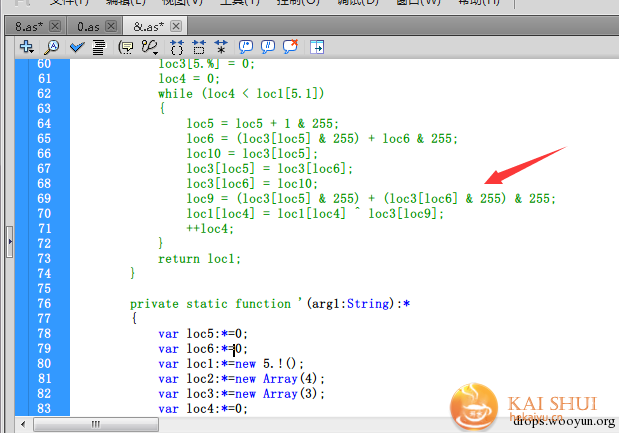Collapse code between braces icon
The image size is (619, 433).
coord(177,47)
